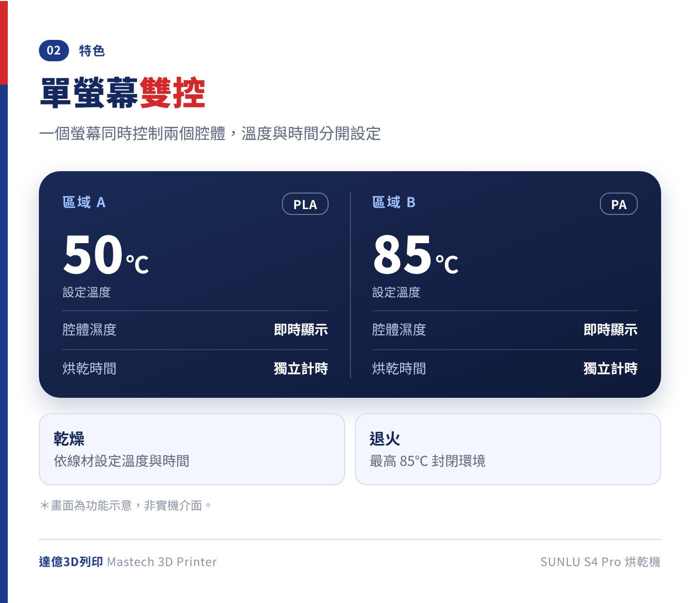
Task: Select the "PLA" material badge
Action: [305, 204]
